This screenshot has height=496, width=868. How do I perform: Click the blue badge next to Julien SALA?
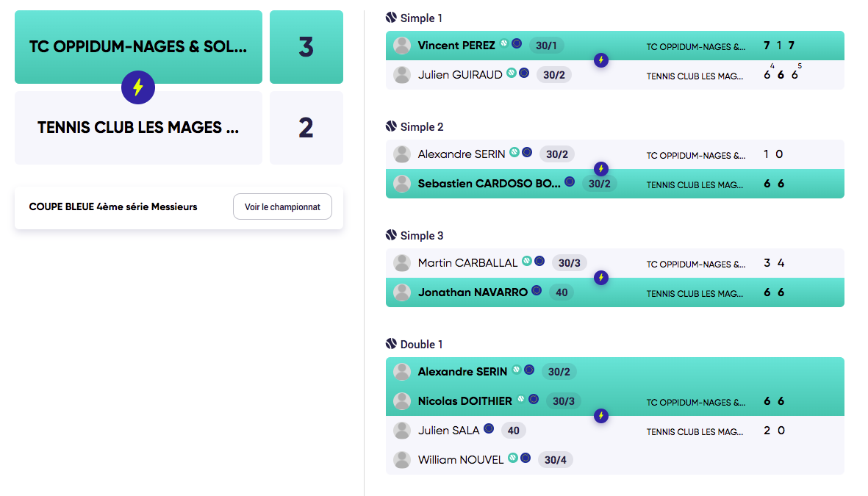pyautogui.click(x=488, y=428)
